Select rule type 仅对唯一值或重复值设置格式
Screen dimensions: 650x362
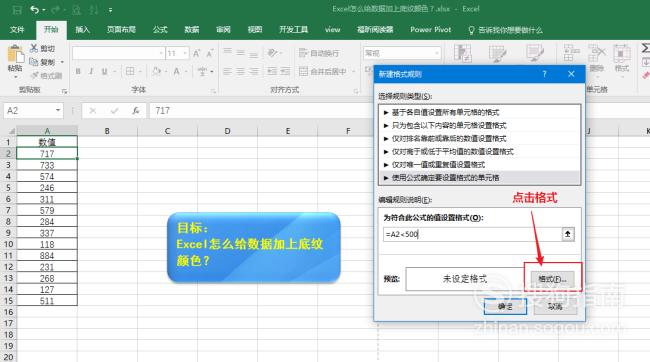(x=480, y=165)
